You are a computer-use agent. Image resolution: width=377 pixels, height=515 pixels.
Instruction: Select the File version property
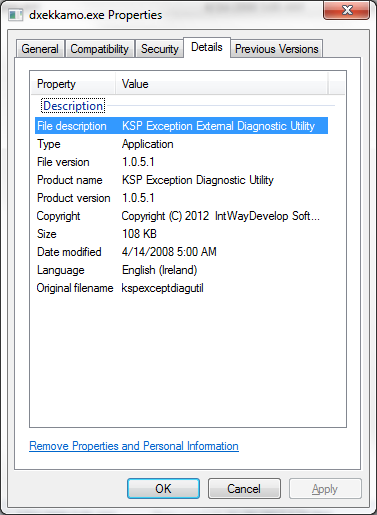(x=63, y=162)
